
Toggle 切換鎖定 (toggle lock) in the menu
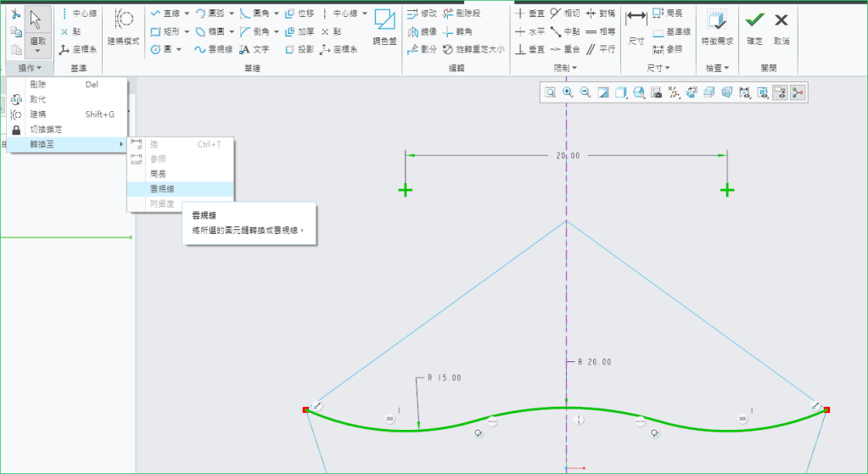[x=46, y=130]
